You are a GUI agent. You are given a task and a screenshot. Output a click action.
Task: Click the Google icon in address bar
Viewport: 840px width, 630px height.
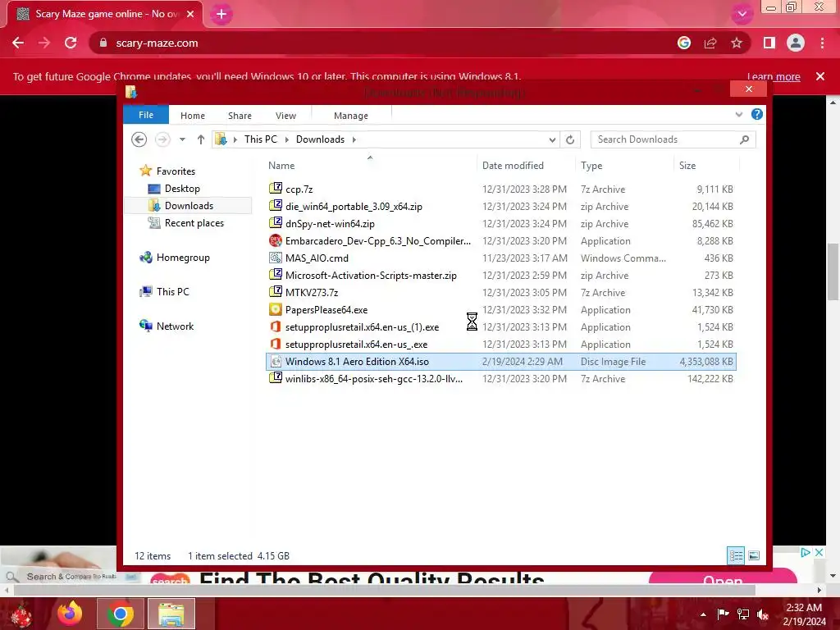click(684, 43)
